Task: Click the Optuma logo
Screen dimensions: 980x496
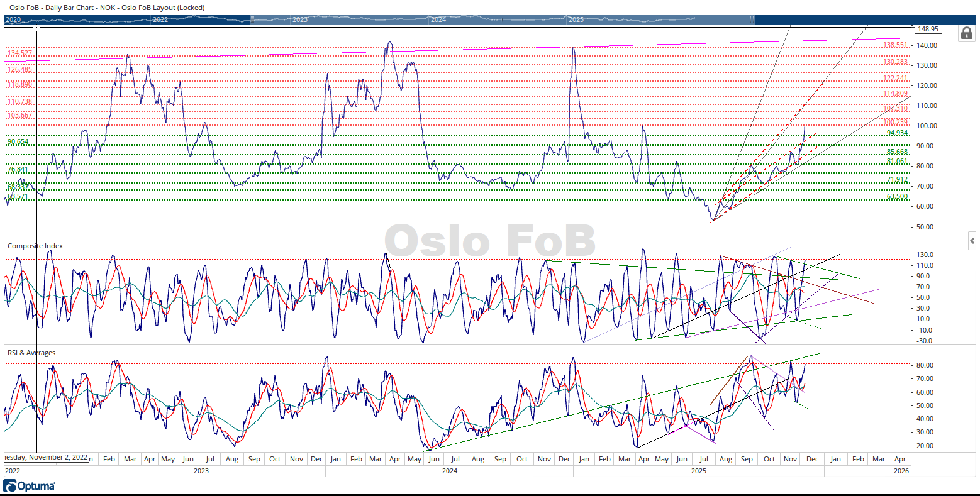Action: [30, 486]
